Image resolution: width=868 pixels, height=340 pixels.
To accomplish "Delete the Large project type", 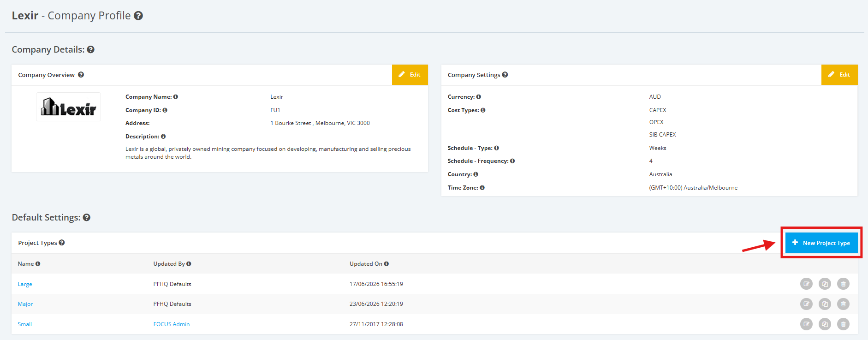I will coord(843,284).
